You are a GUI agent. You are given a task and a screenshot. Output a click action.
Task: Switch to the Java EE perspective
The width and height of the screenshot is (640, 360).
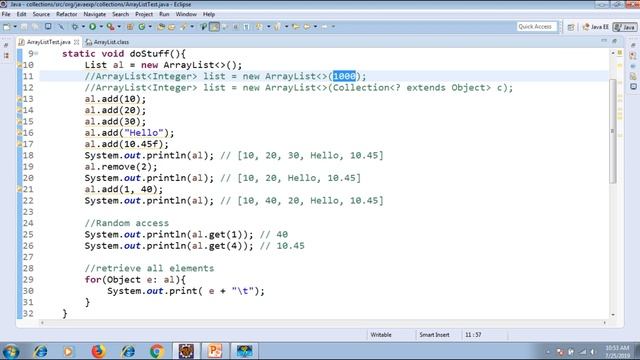point(595,27)
